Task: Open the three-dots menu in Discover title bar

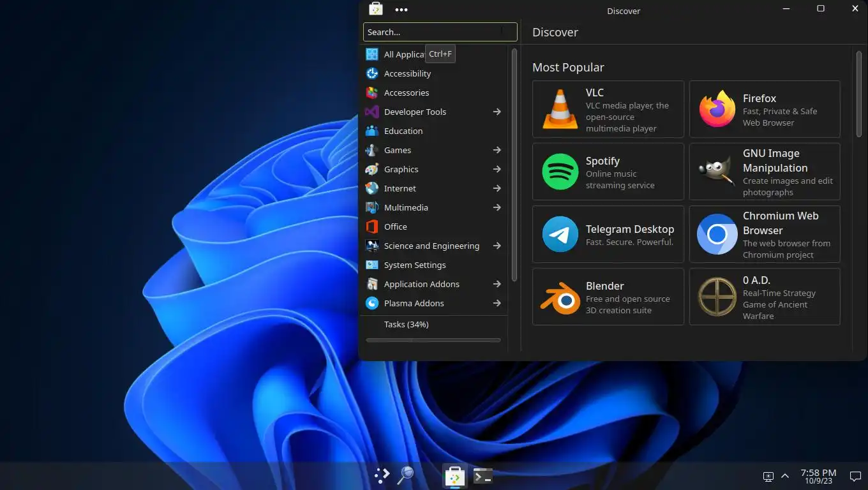Action: point(401,10)
